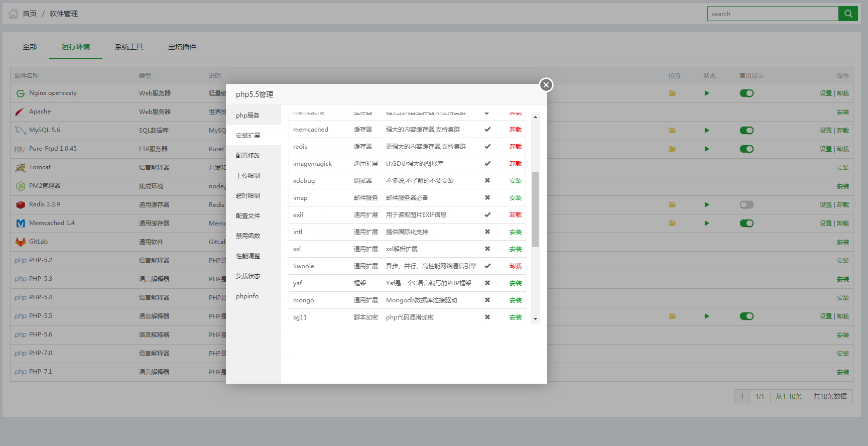Open 禁用函数 in the dialog sidebar
Screen dimensions: 868x446
pos(254,236)
